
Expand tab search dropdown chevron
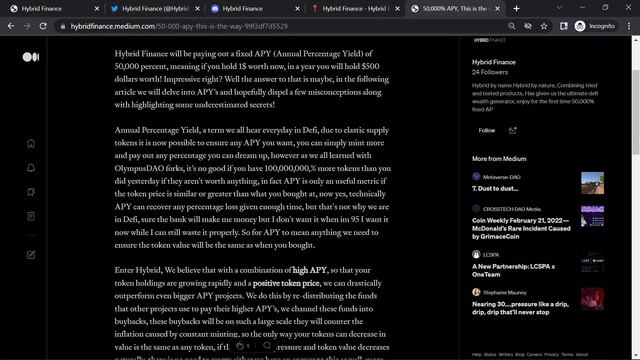(560, 8)
